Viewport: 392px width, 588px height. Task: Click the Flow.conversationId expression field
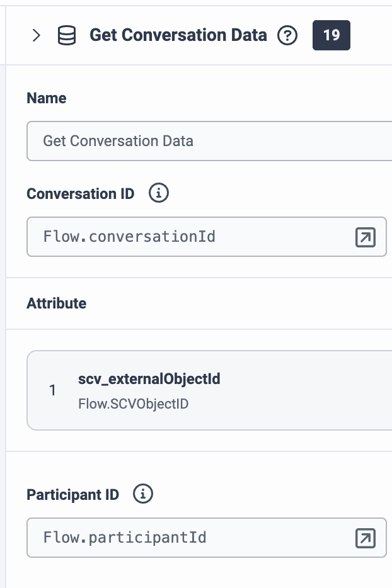(207, 237)
